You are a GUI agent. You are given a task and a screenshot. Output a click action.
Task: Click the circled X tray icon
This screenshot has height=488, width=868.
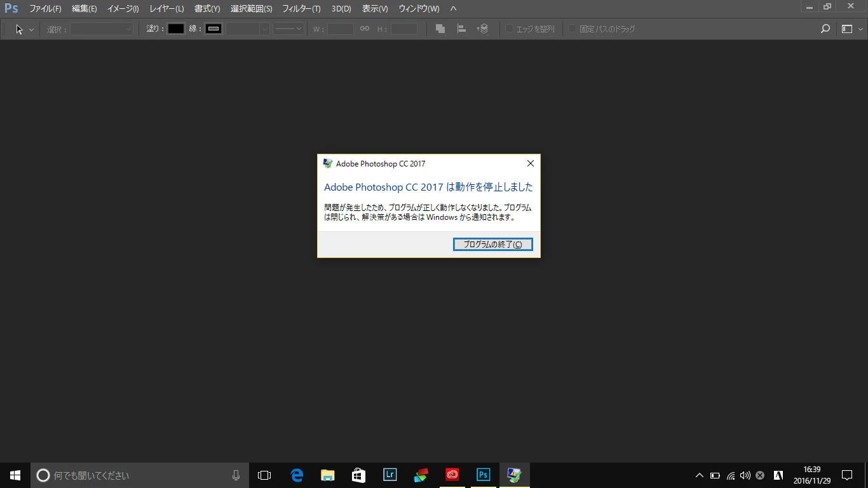pos(760,475)
